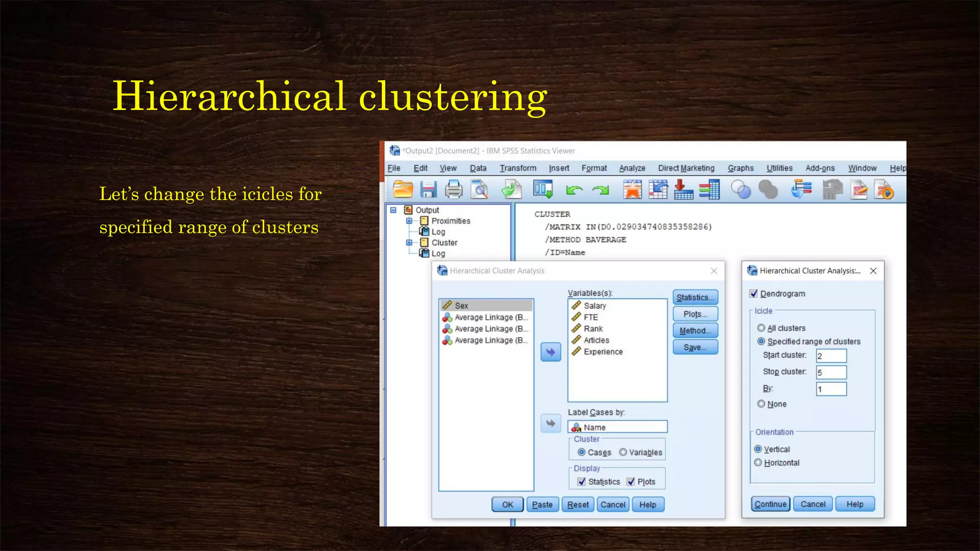The image size is (980, 551).
Task: Click the Start cluster input field
Action: (831, 356)
